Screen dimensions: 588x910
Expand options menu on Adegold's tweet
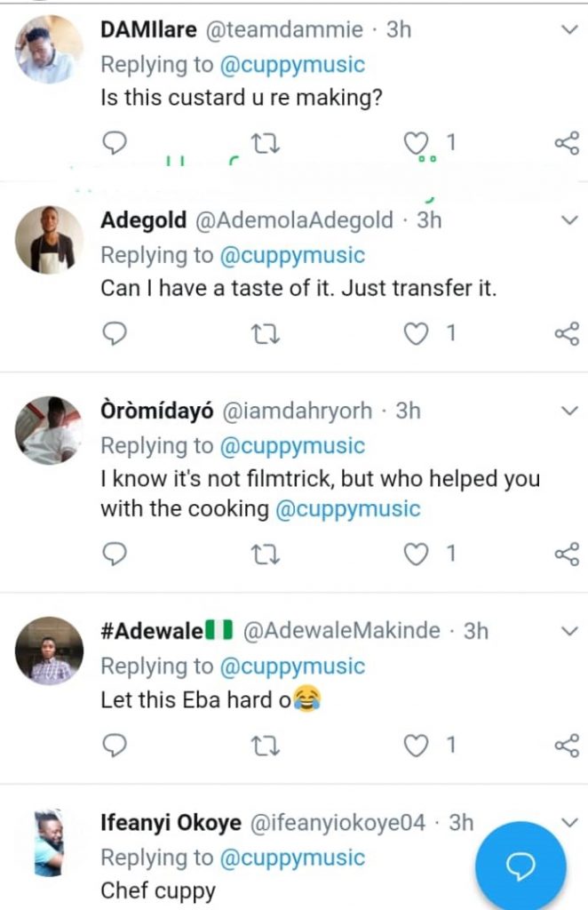[570, 220]
